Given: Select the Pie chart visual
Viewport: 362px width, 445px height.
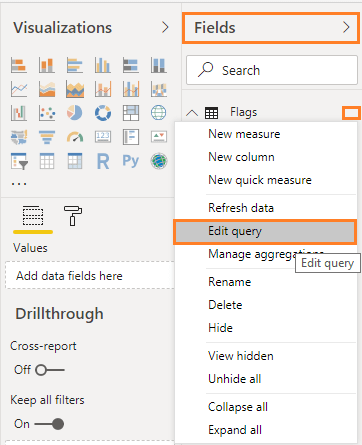Looking at the screenshot, I should pyautogui.click(x=75, y=113).
